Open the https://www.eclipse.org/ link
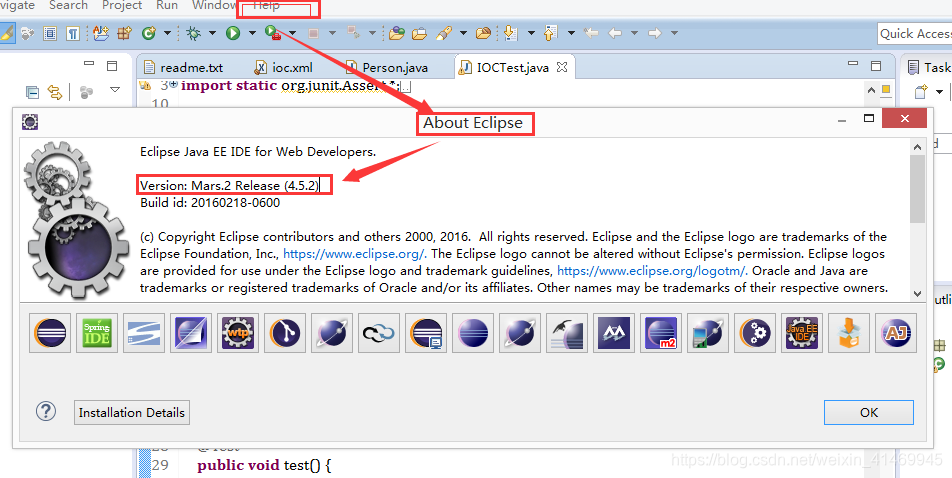Screen dimensions: 952x478 (355, 254)
